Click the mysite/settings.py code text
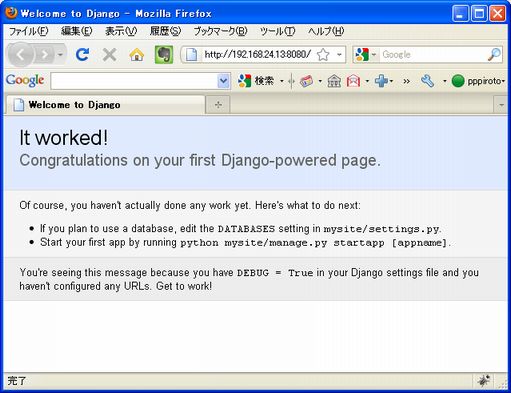This screenshot has height=393, width=511. click(381, 229)
